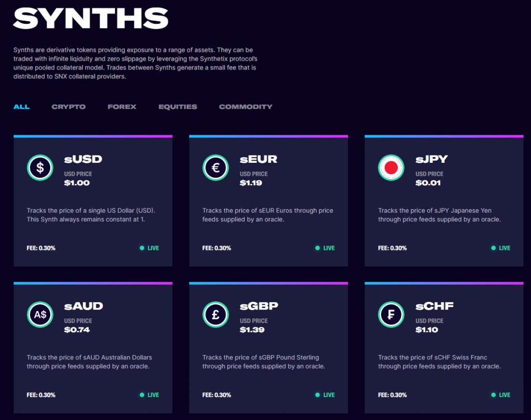Click the sJPY Japanese Yen description text
The height and width of the screenshot is (420, 531).
(x=439, y=215)
